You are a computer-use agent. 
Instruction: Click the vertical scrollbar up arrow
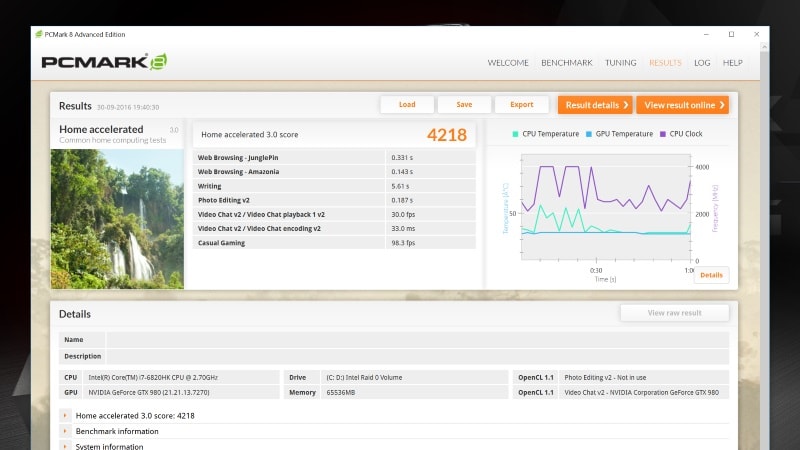pos(764,47)
